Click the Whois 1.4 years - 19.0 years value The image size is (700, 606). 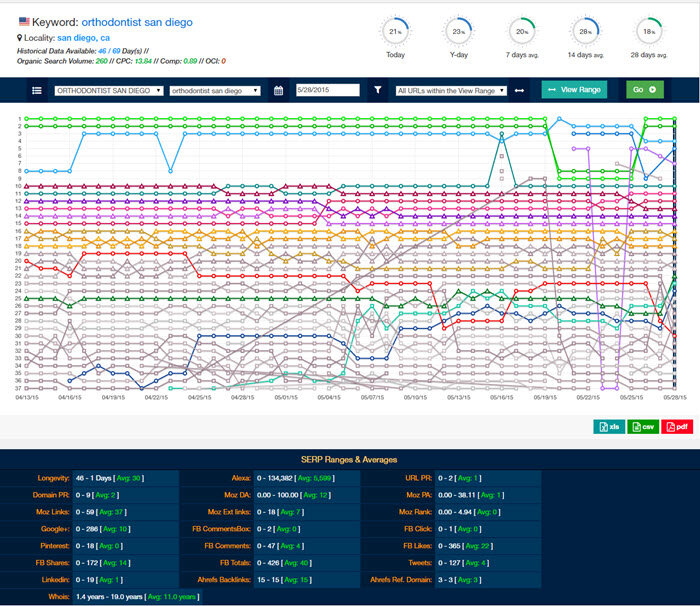(x=138, y=597)
